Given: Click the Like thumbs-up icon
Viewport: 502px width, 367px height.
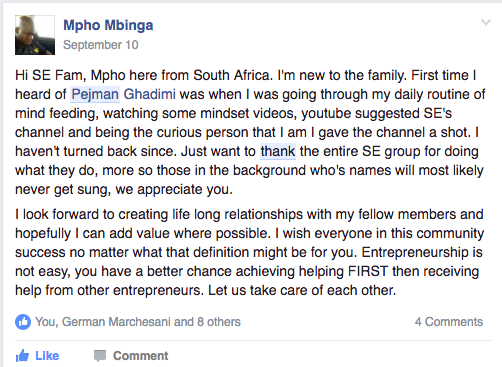Looking at the screenshot, I should 22,356.
